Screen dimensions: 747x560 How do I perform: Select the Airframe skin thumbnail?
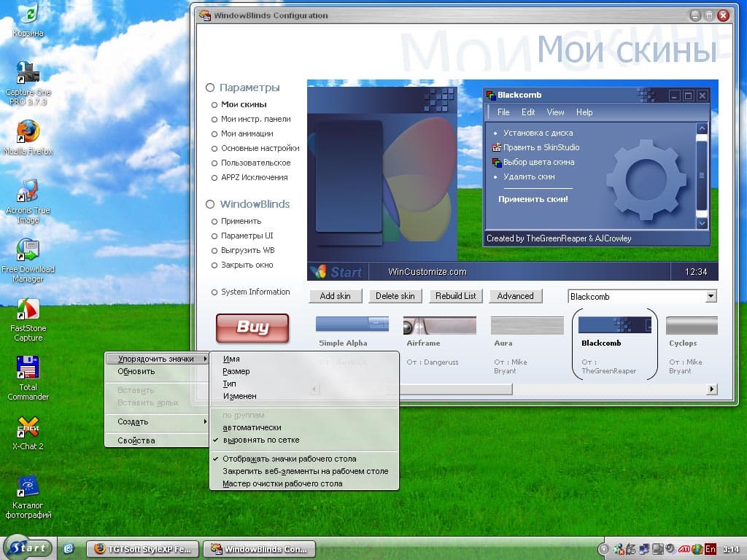pos(440,324)
